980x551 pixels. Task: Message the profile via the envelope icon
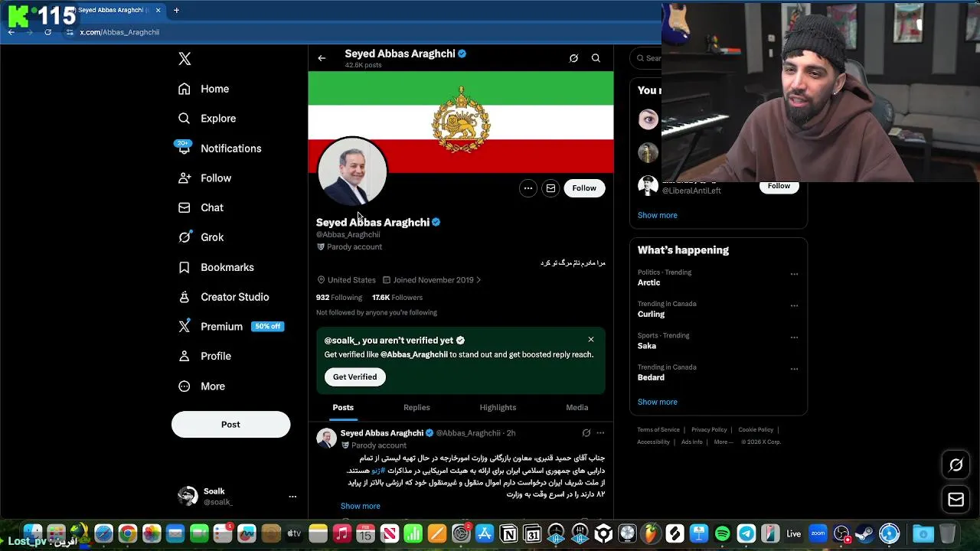coord(550,188)
